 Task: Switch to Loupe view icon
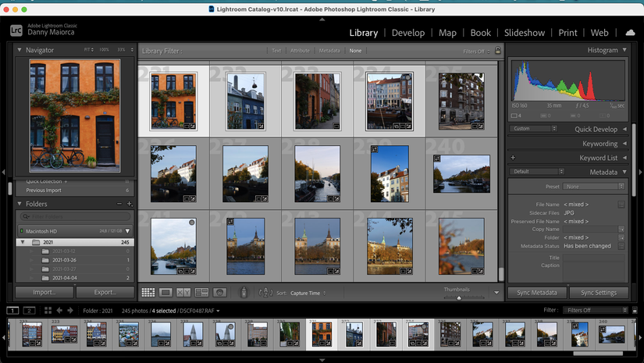pos(166,293)
